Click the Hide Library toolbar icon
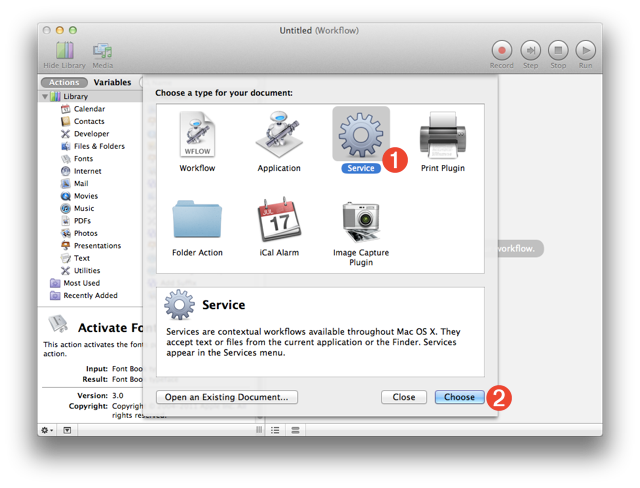The height and width of the screenshot is (488, 640). pos(64,51)
